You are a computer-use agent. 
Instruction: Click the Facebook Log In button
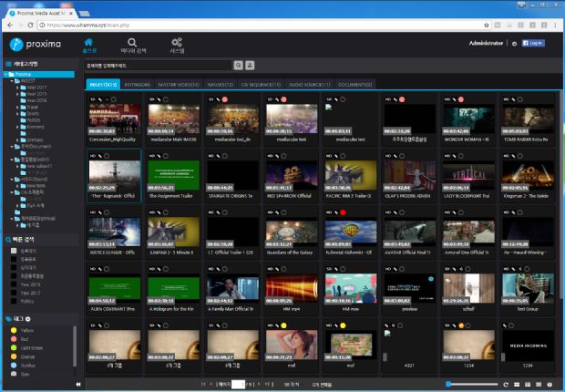point(533,43)
